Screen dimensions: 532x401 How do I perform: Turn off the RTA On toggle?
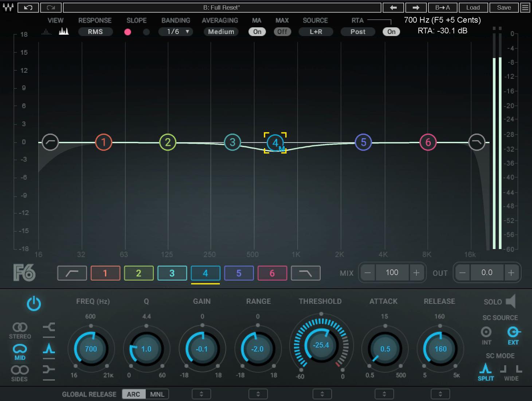coord(391,32)
